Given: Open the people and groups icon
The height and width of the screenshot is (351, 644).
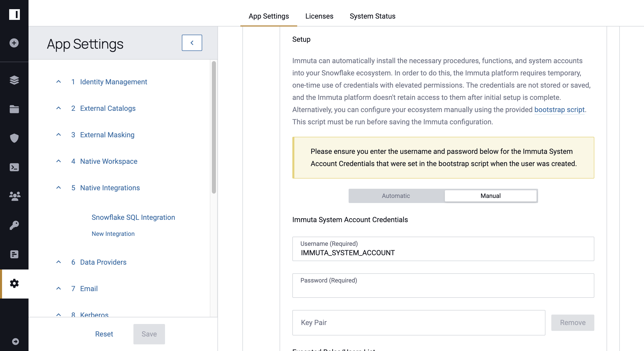Looking at the screenshot, I should click(x=15, y=196).
